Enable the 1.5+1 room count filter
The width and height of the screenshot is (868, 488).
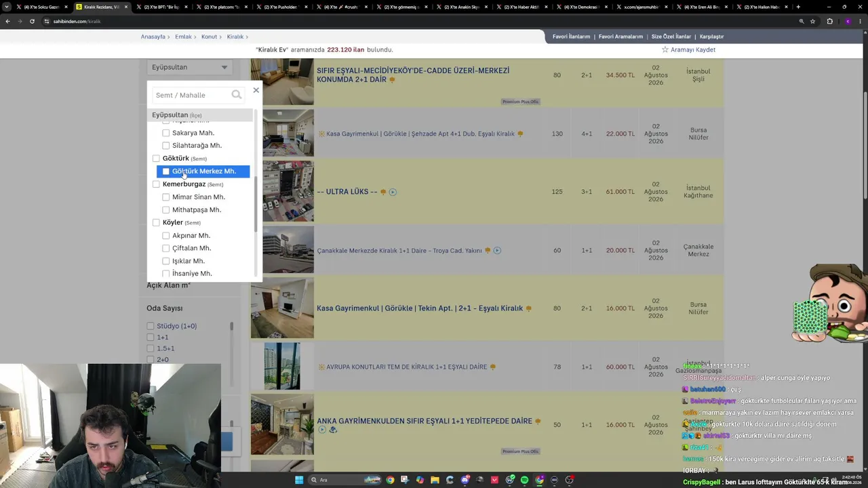pos(151,348)
